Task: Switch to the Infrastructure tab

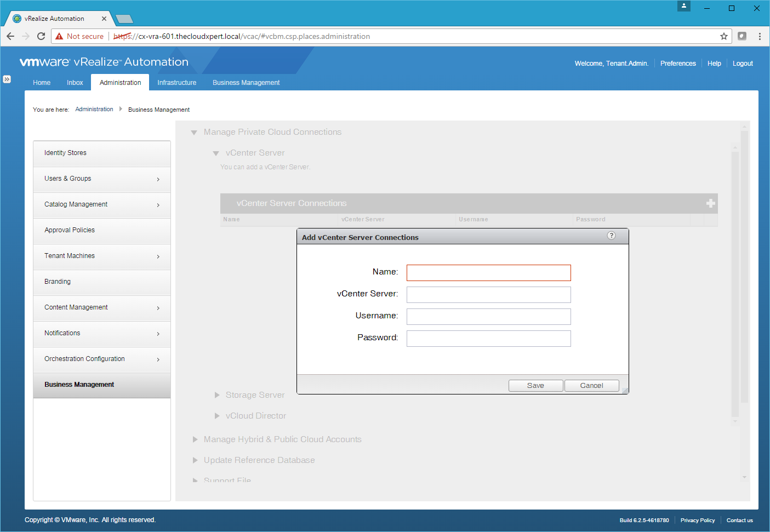Action: 176,83
